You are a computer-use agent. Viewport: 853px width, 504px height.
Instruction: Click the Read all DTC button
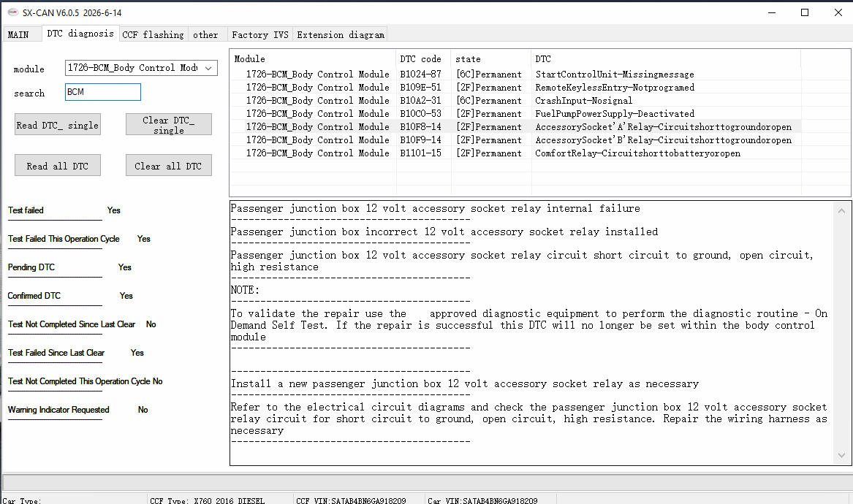pos(58,165)
